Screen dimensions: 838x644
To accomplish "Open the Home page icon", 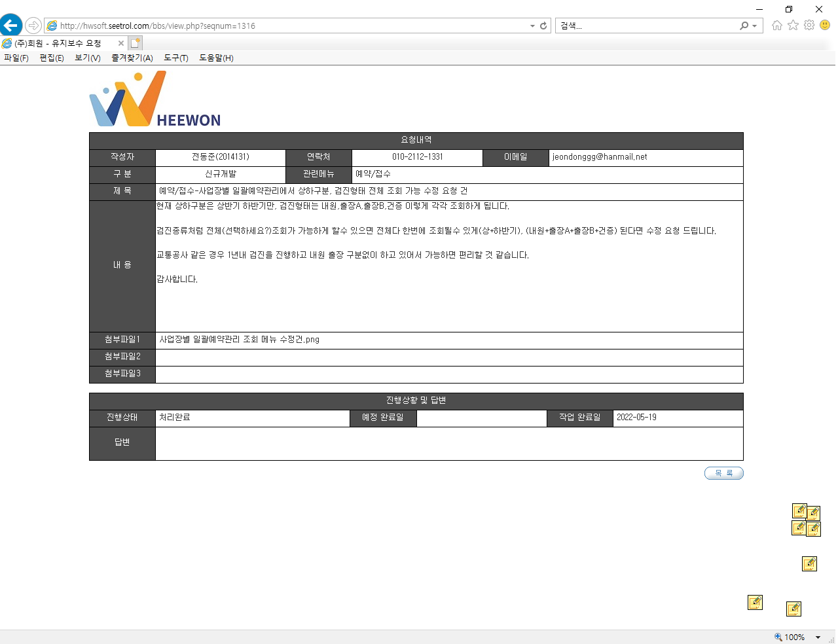I will click(x=777, y=26).
